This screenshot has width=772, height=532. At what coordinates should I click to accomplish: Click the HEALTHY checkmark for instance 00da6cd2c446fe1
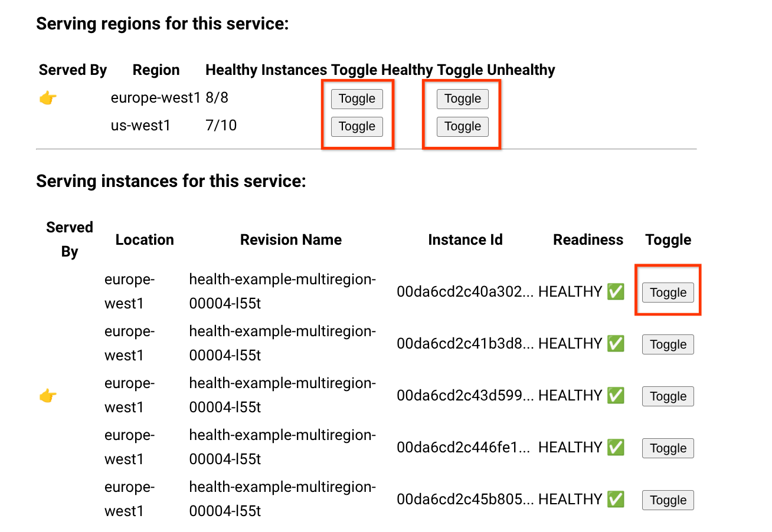click(x=616, y=447)
